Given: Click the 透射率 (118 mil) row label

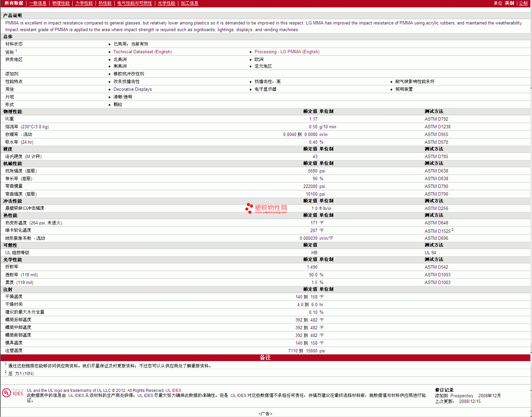Looking at the screenshot, I should [21, 275].
